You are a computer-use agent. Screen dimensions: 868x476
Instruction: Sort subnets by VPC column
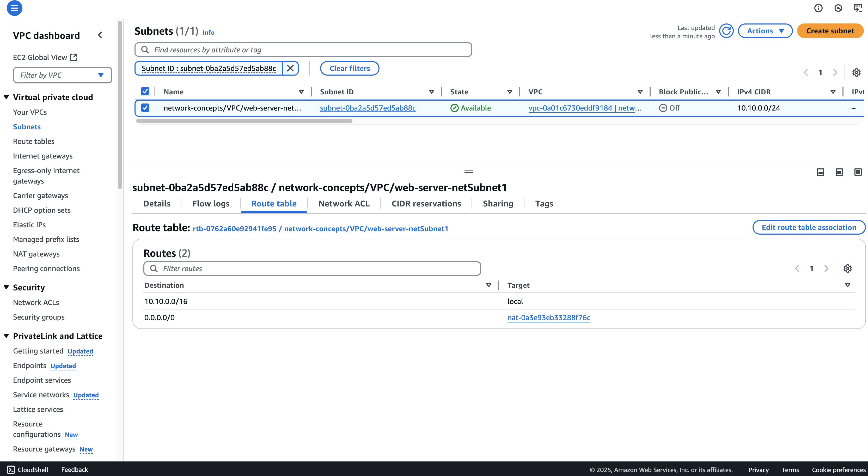point(640,92)
